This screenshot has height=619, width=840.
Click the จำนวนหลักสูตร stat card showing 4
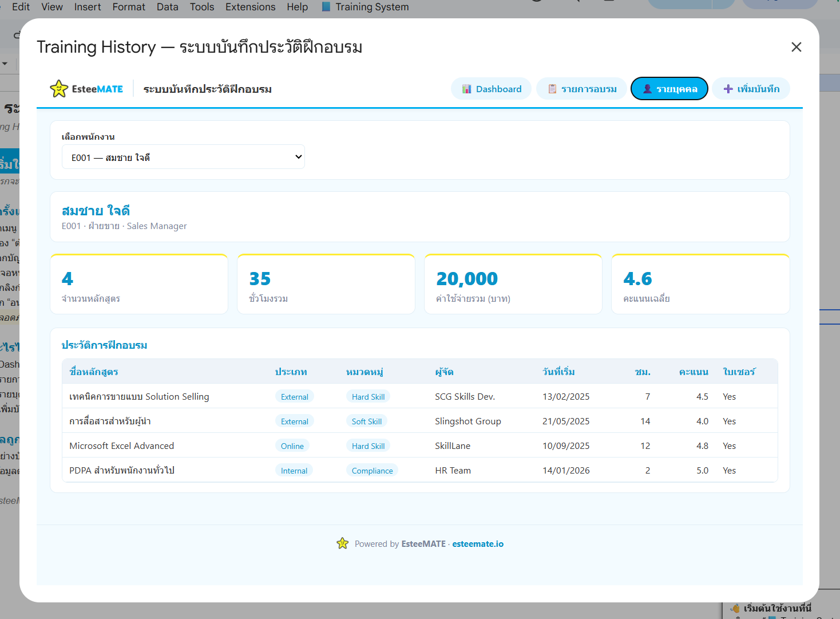click(139, 284)
